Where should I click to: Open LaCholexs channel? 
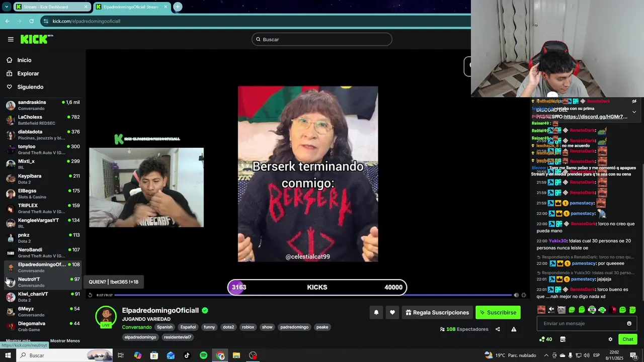[43, 120]
